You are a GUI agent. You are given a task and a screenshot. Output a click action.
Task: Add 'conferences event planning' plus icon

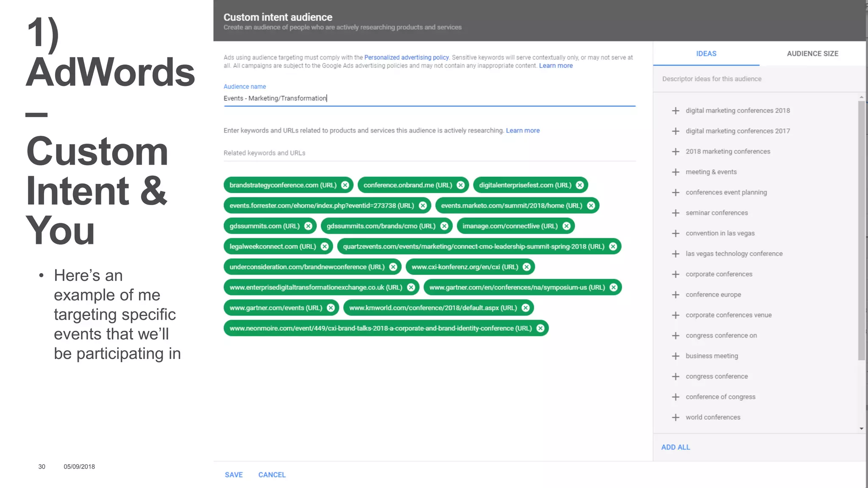676,192
